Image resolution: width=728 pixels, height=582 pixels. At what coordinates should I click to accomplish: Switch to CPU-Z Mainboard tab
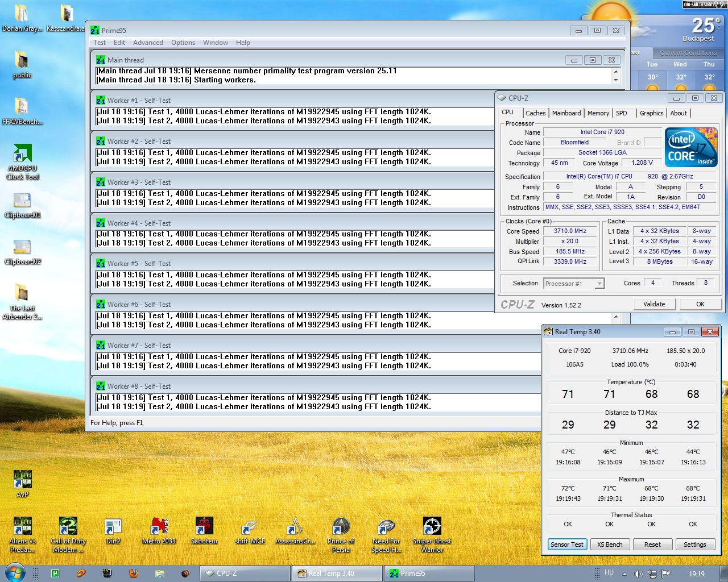tap(566, 113)
